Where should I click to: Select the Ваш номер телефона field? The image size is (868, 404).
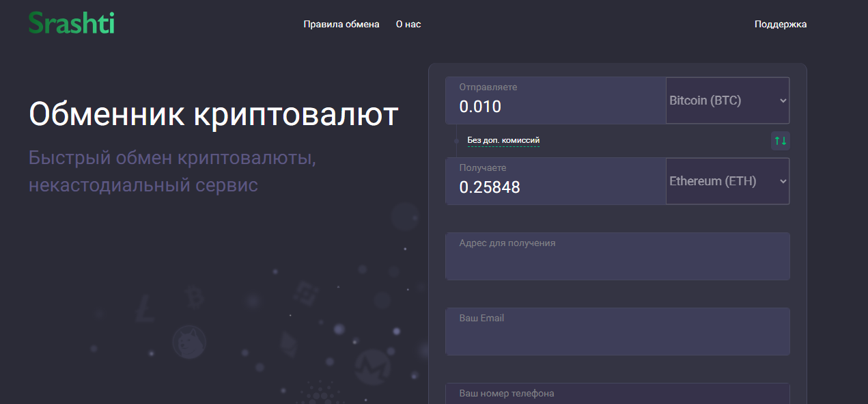pos(617,394)
